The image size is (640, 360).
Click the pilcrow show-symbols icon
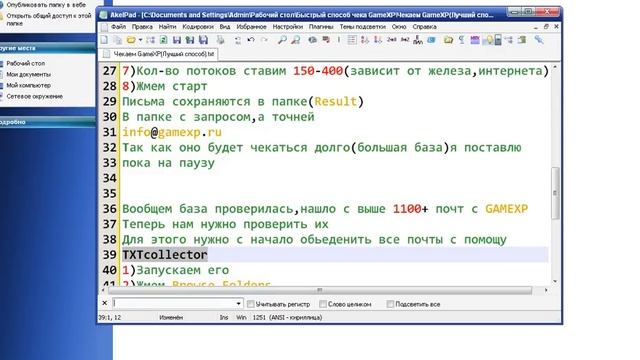coord(461,40)
